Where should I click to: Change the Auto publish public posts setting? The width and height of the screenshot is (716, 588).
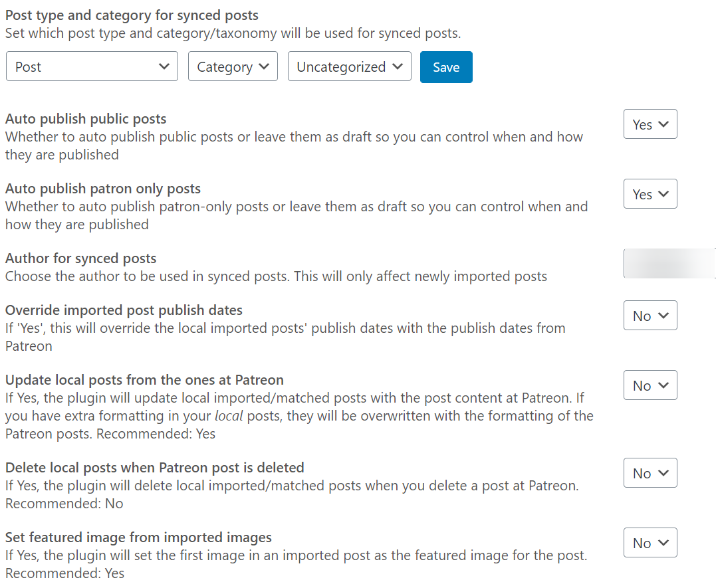[650, 124]
